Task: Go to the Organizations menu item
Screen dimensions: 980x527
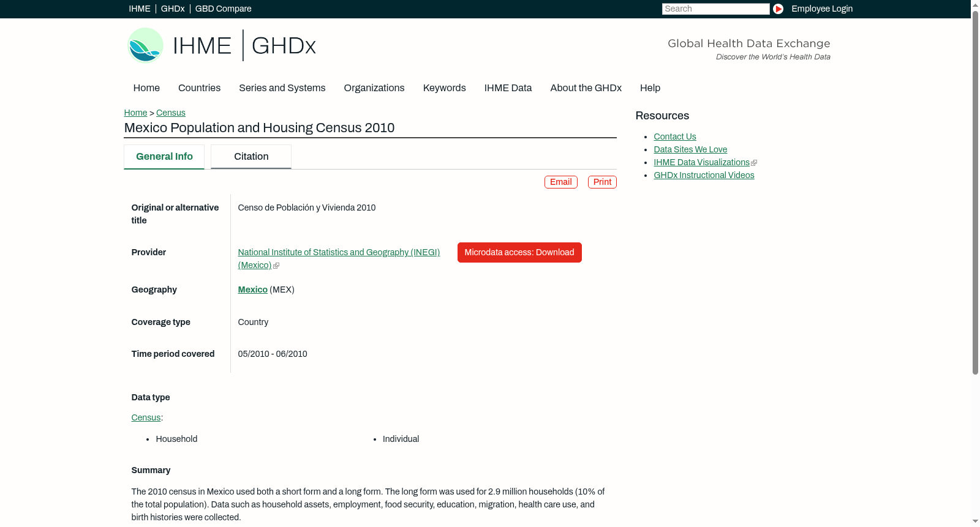Action: click(374, 88)
